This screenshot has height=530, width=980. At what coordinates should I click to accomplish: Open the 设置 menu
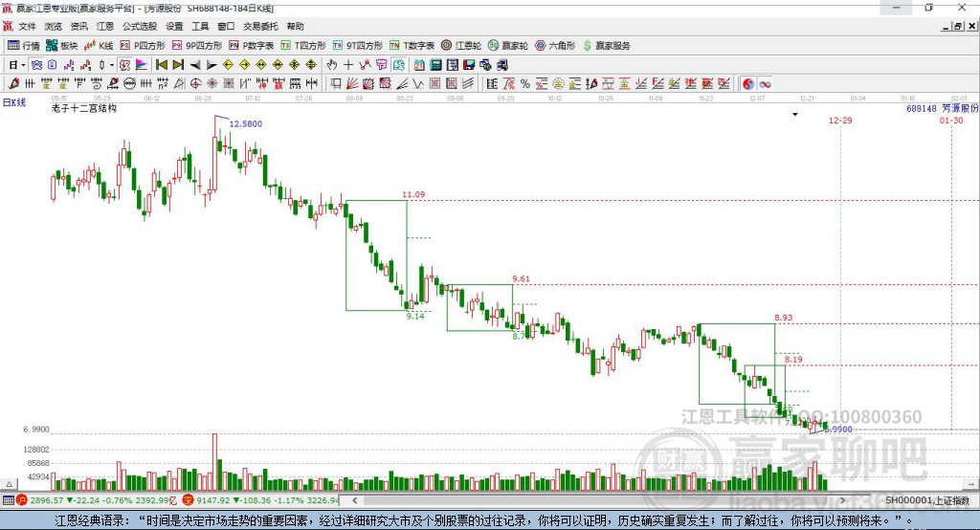(x=174, y=26)
